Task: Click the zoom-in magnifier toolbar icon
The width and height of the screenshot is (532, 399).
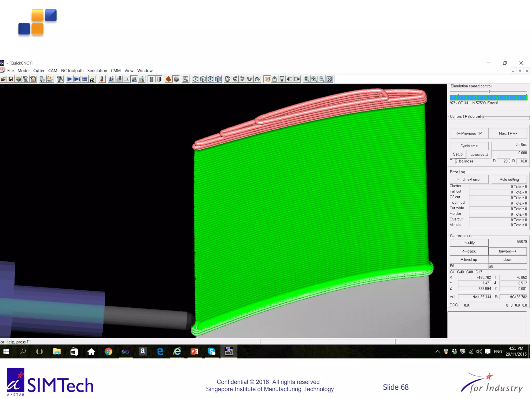Action: 314,79
